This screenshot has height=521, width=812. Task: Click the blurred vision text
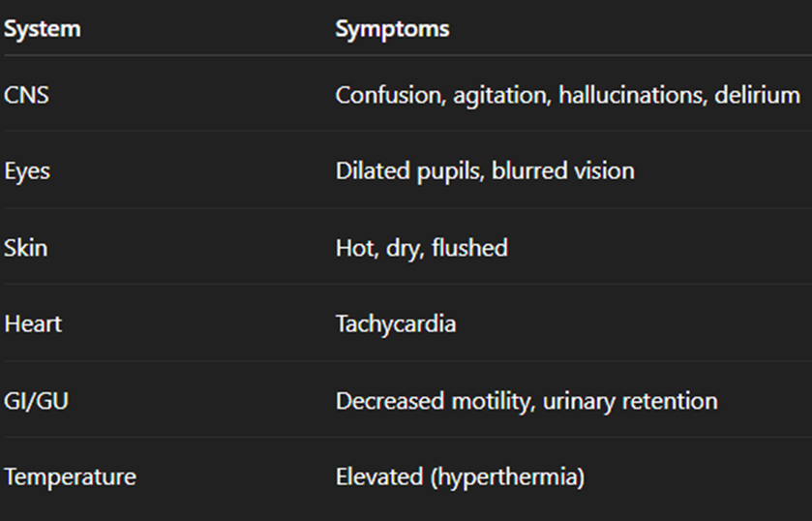tap(563, 171)
